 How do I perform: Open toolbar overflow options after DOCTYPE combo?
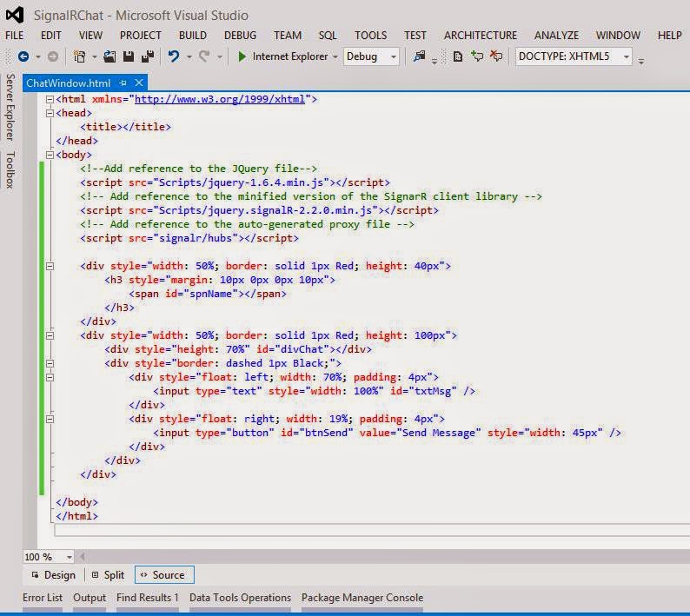(x=641, y=61)
